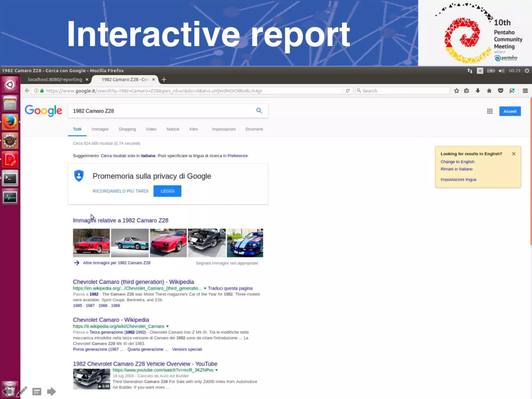The width and height of the screenshot is (532, 399).
Task: Reload the page with refresh icon
Action: tap(348, 91)
